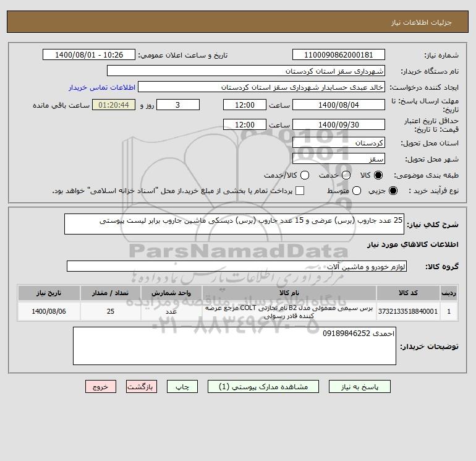The image size is (476, 461).
Task: Open مشاهده مدارک پیوستی (1) button
Action: 263,387
